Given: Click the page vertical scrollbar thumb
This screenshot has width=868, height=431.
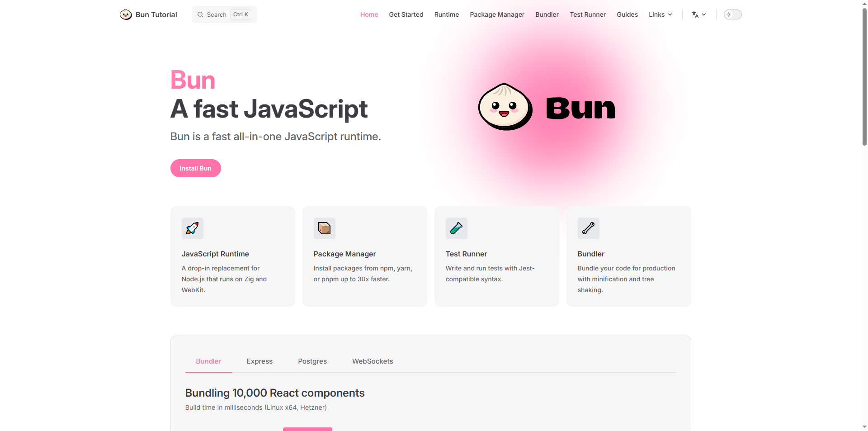Looking at the screenshot, I should pyautogui.click(x=864, y=76).
